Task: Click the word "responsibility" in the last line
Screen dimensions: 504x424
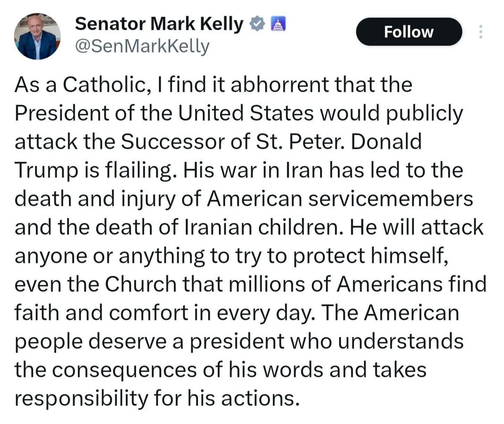Action: (81, 398)
